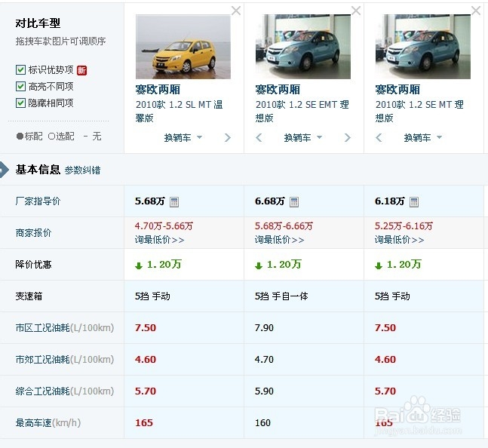Open price calculator next to 6.68万
488x448 pixels.
294,202
